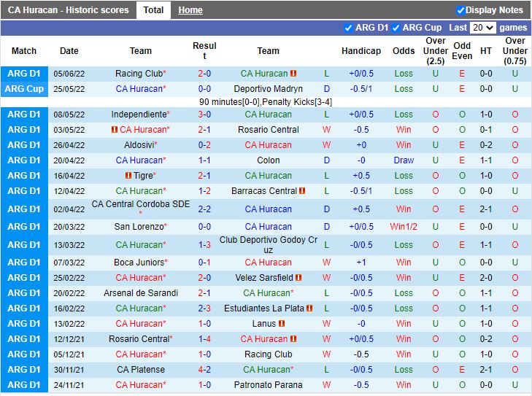Switch to the Home tab
This screenshot has width=532, height=396.
[x=190, y=10]
